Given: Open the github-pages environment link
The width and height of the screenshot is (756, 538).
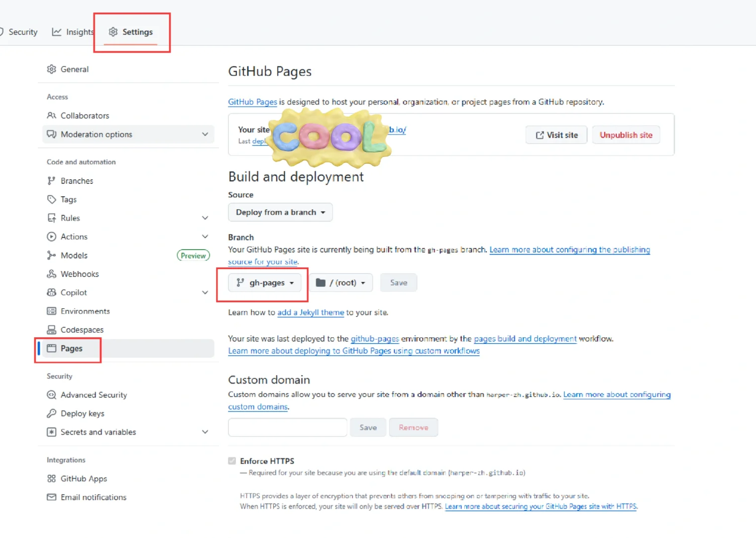Looking at the screenshot, I should pos(375,339).
